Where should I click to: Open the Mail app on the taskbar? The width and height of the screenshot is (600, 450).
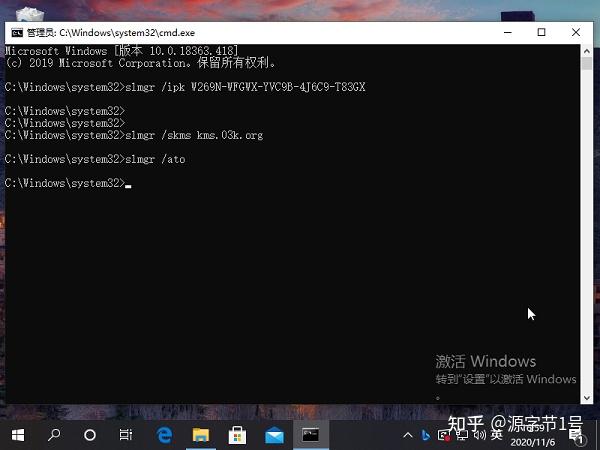[274, 436]
